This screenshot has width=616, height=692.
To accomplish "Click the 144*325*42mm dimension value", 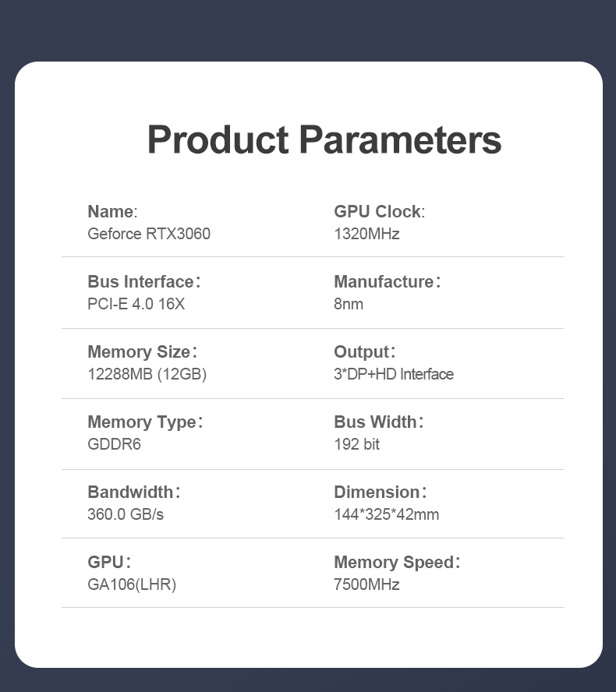I will [x=387, y=514].
